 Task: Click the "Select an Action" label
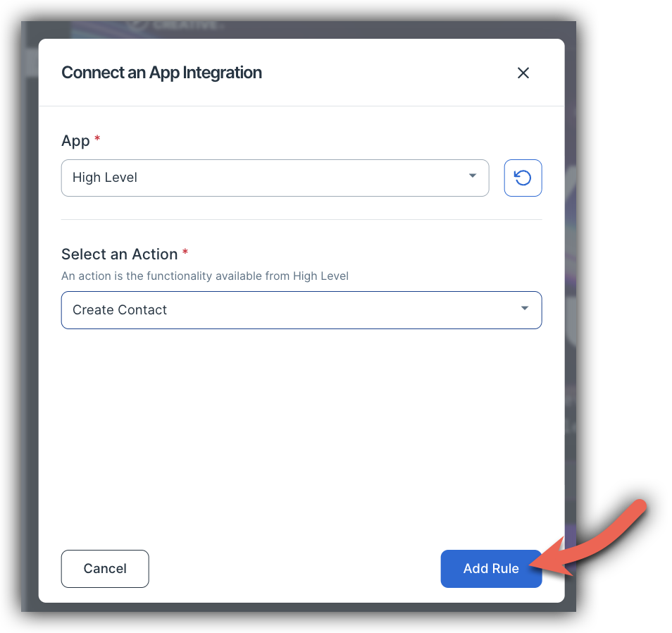pos(120,254)
